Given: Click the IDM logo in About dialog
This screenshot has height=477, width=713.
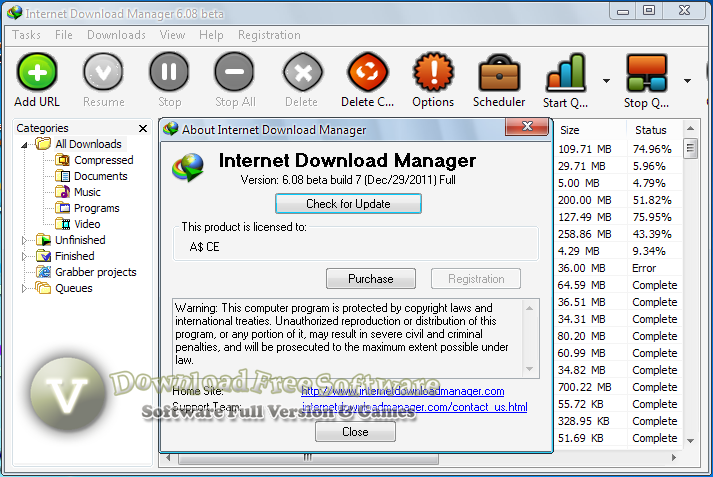Looking at the screenshot, I should pos(188,168).
